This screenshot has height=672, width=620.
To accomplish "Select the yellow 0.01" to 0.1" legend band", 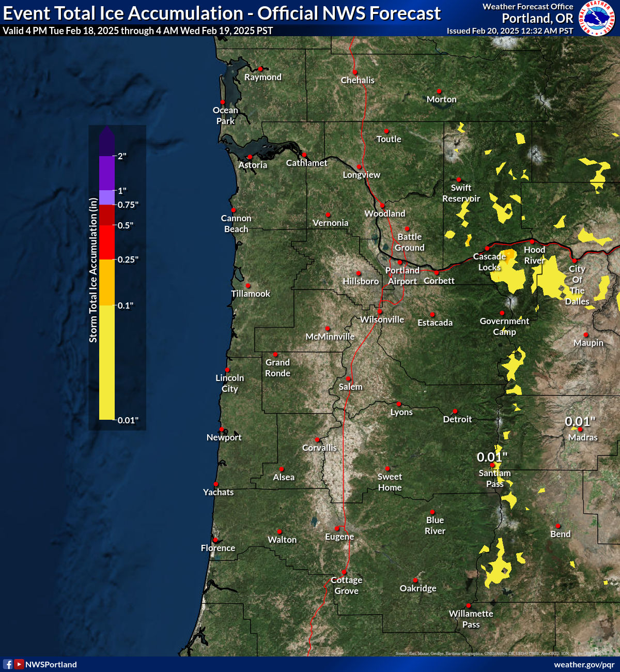I will pos(107,362).
